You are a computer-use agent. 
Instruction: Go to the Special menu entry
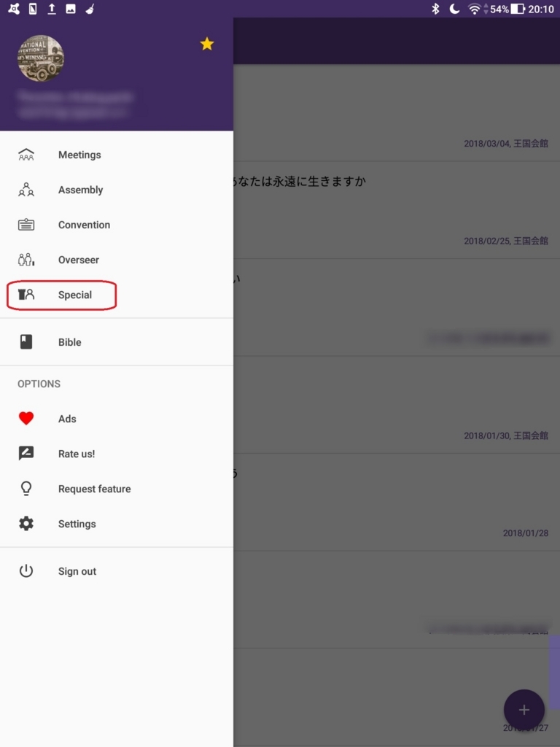117,295
